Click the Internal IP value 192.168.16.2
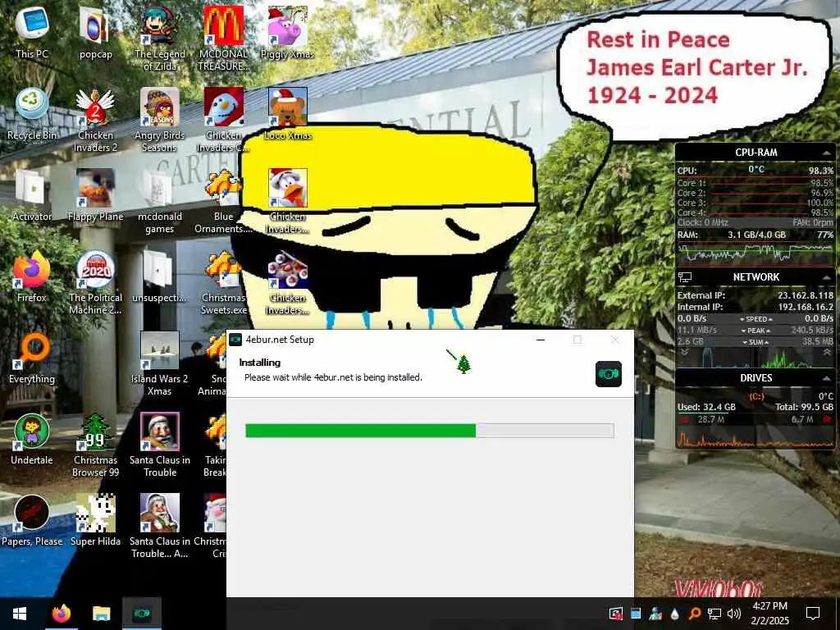The width and height of the screenshot is (840, 630). tap(806, 307)
